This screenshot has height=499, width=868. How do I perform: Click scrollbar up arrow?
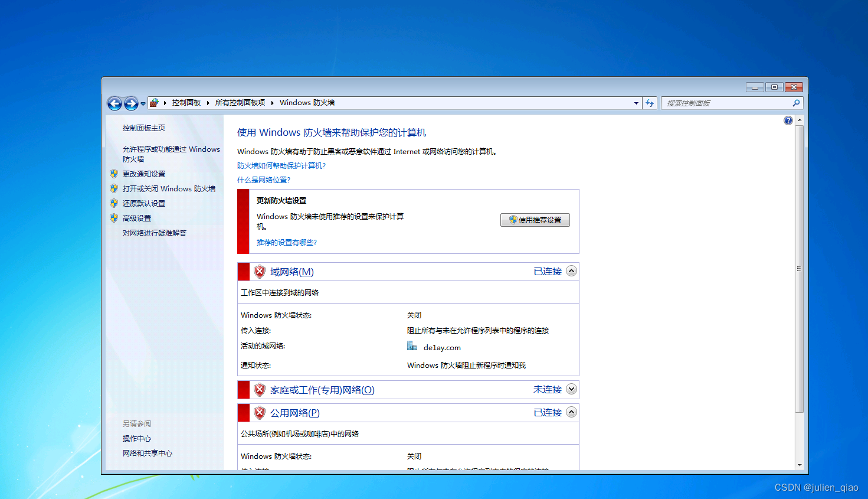click(x=800, y=120)
